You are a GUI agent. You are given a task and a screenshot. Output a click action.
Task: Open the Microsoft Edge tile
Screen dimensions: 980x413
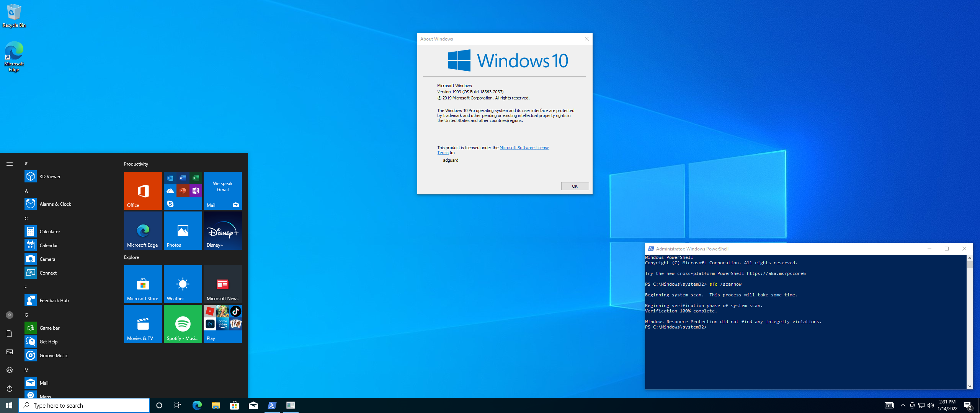143,231
